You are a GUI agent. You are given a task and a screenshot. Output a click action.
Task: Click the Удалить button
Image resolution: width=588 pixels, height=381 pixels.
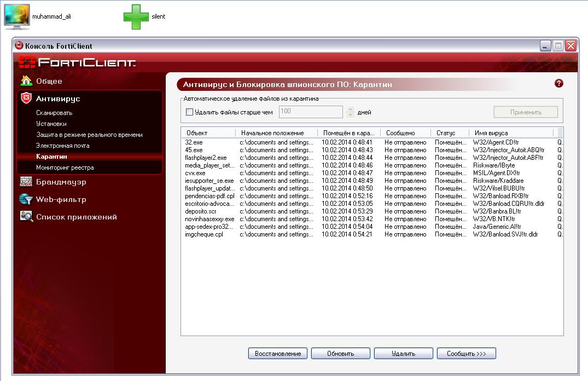click(404, 354)
